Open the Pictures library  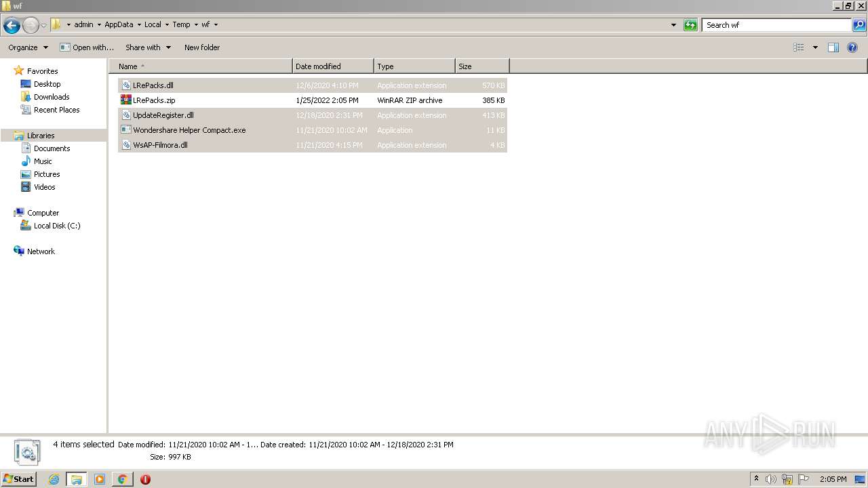point(47,174)
